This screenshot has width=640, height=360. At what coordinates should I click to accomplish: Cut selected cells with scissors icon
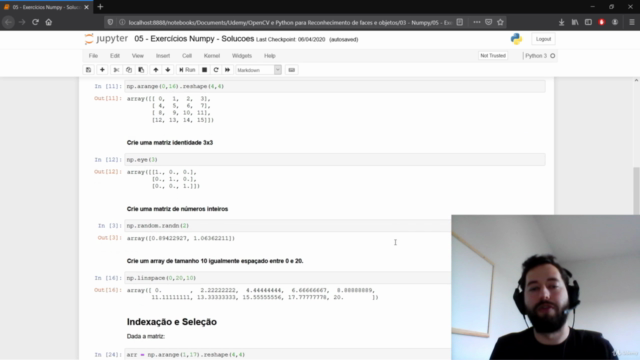pos(116,70)
